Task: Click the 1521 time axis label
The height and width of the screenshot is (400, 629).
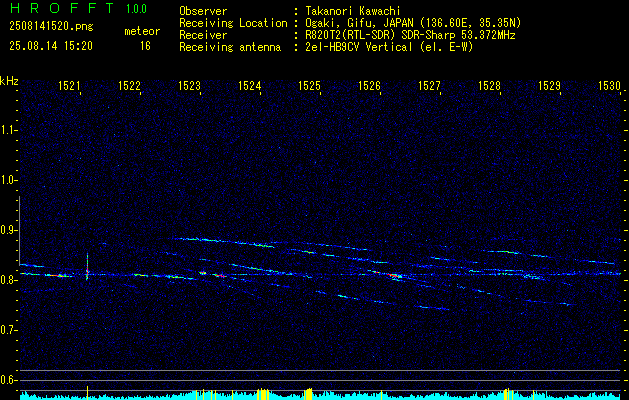Action: (x=69, y=86)
